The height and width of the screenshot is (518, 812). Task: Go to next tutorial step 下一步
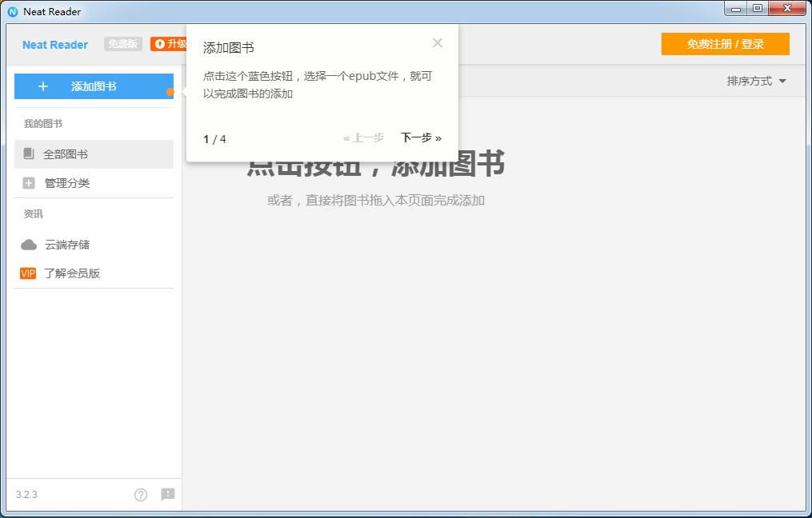click(421, 137)
